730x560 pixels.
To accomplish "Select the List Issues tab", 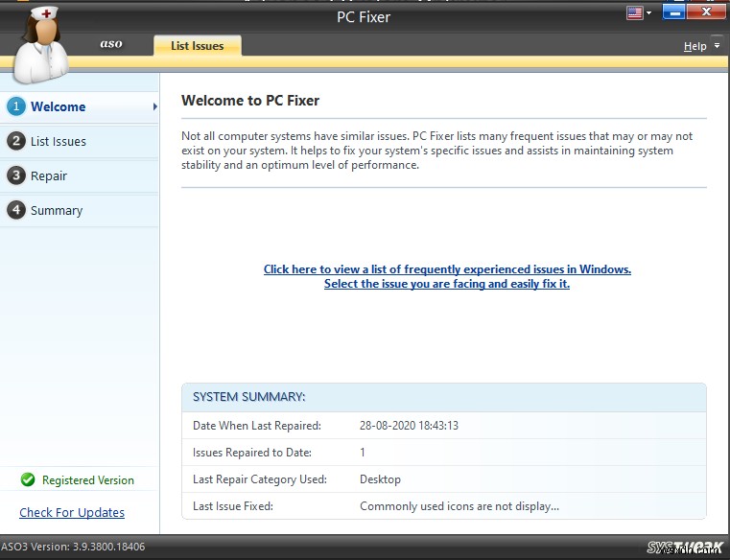I will (198, 46).
